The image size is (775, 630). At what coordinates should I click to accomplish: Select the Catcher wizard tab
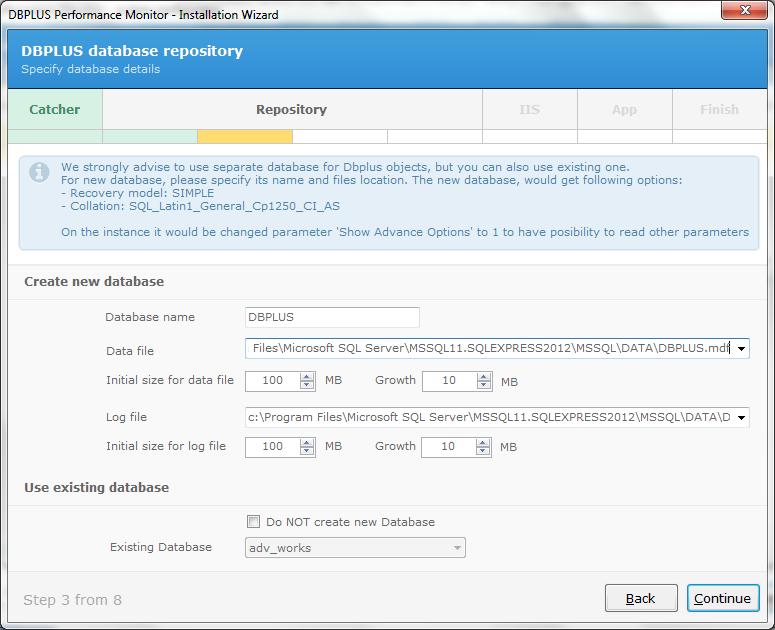pos(55,109)
